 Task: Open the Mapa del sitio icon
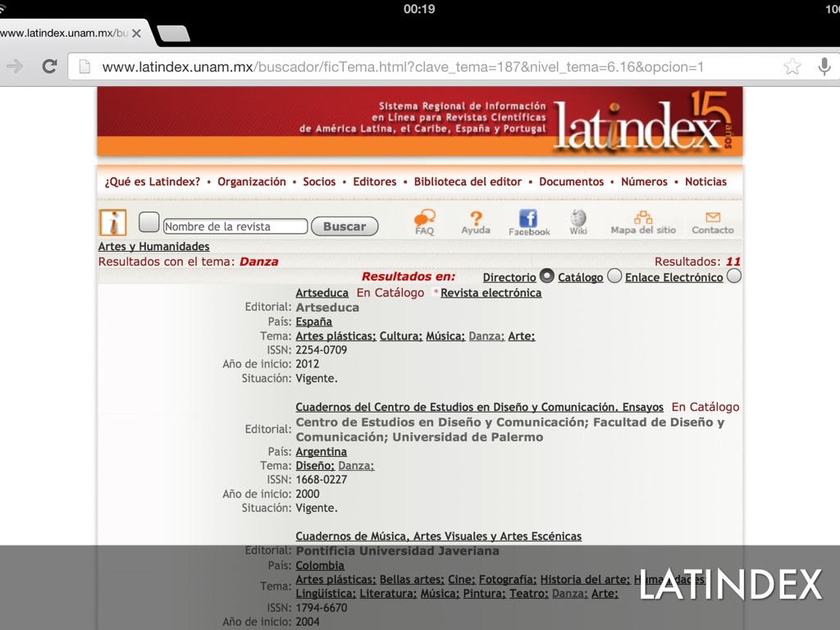click(x=643, y=218)
